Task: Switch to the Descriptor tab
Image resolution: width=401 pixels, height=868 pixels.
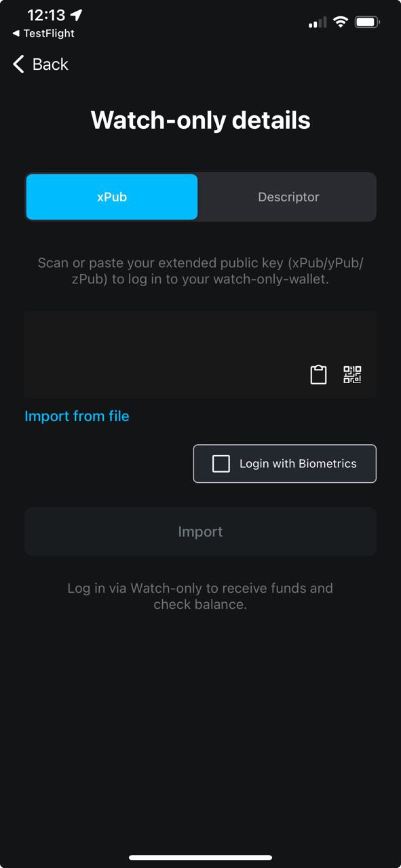Action: click(288, 197)
